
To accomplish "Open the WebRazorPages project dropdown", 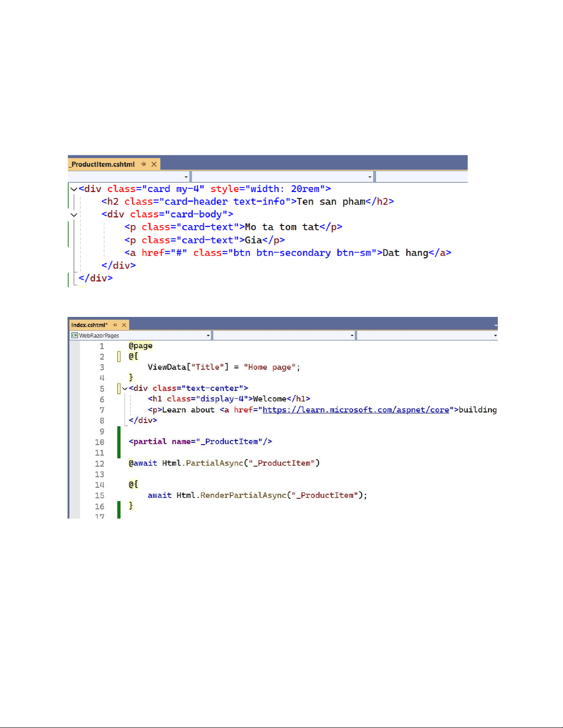I will coord(208,336).
